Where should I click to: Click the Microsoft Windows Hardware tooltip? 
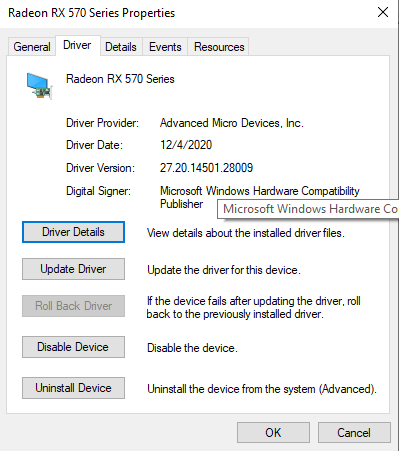[x=308, y=209]
